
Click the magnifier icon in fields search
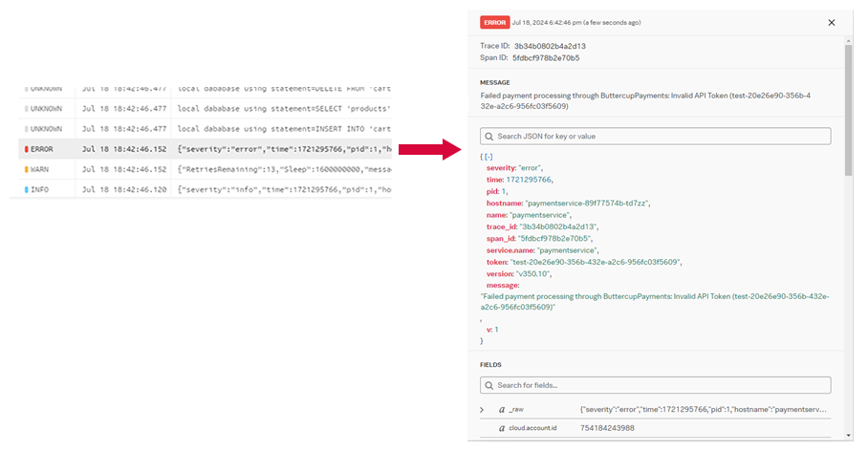coord(489,385)
